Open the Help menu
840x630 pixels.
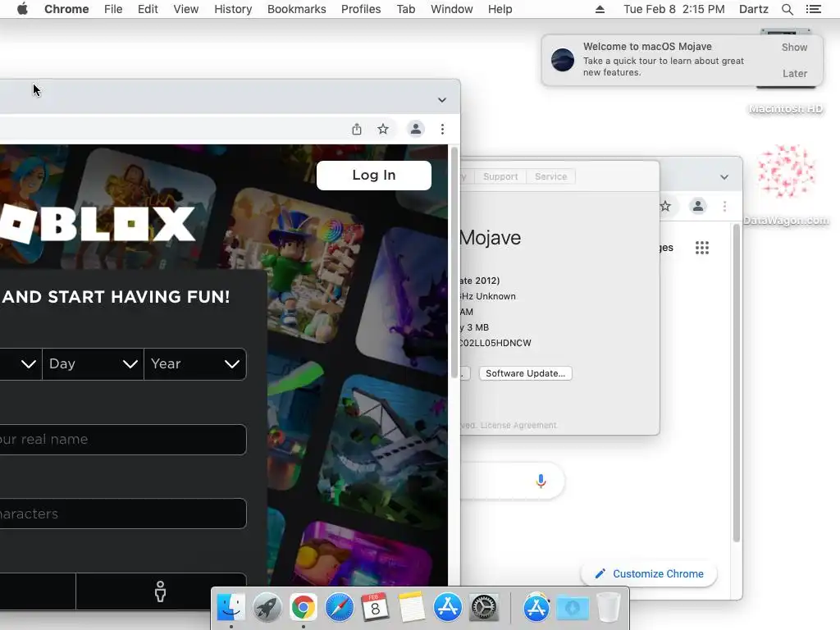click(x=500, y=9)
